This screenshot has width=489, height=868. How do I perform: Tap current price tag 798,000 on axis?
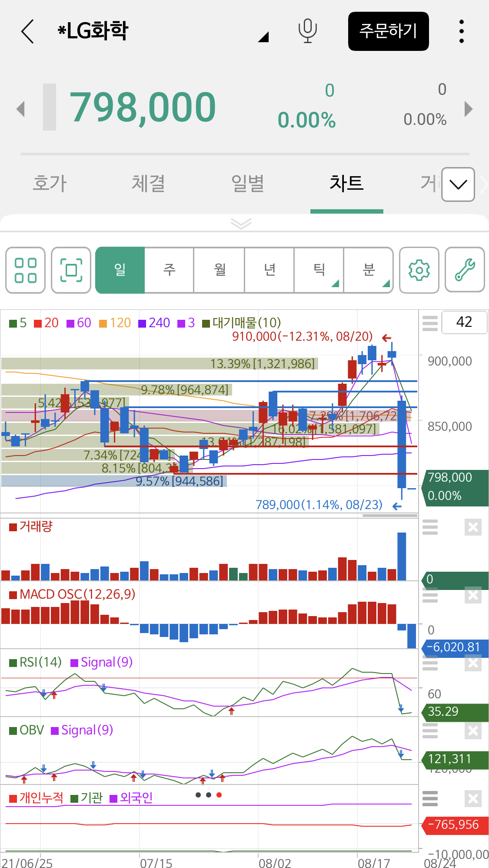click(x=455, y=487)
